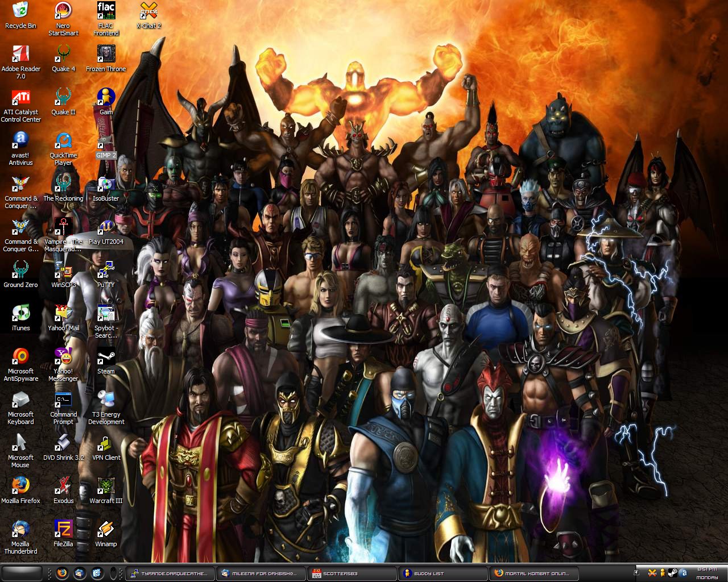Click the Steam system tray icon
The height and width of the screenshot is (582, 728).
[673, 573]
